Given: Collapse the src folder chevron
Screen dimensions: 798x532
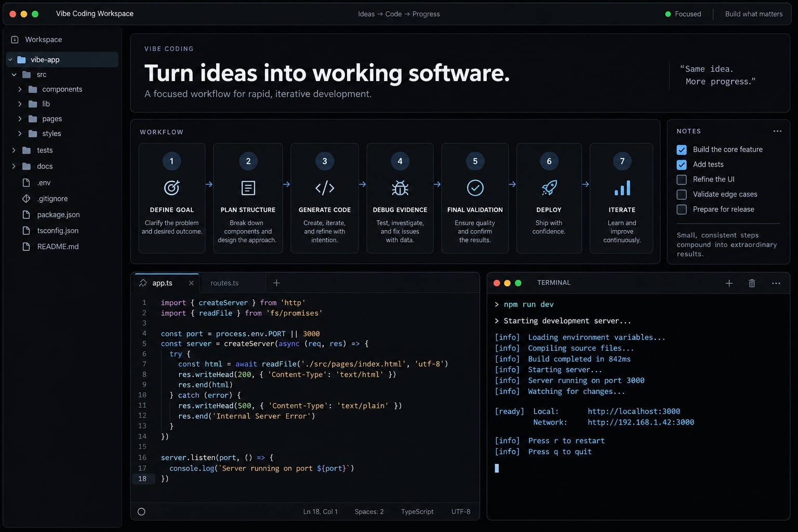Looking at the screenshot, I should click(14, 75).
